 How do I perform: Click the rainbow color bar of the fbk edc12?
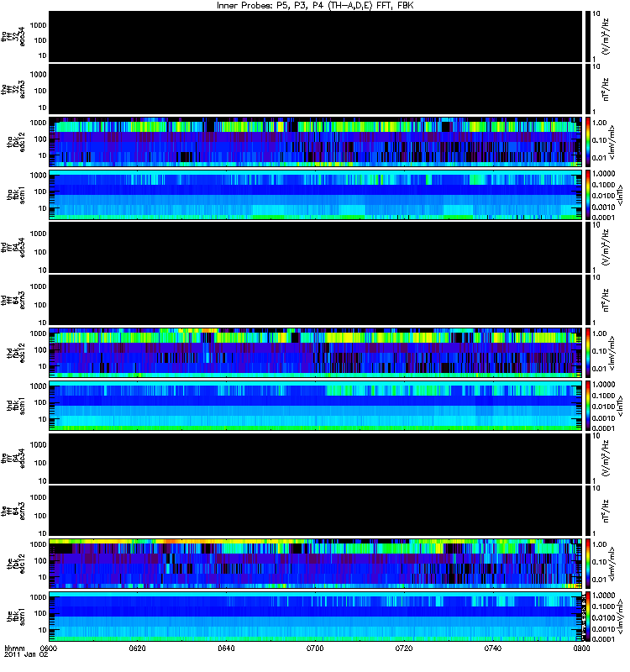click(587, 563)
